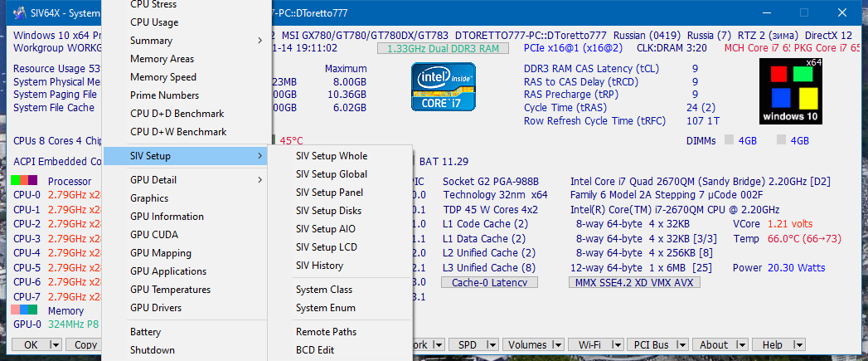This screenshot has height=361, width=868.
Task: Click the Processor color legend icon
Action: click(x=24, y=181)
